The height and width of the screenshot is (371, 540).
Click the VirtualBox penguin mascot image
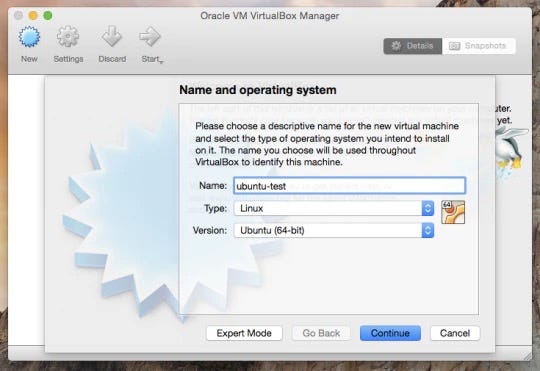click(511, 152)
